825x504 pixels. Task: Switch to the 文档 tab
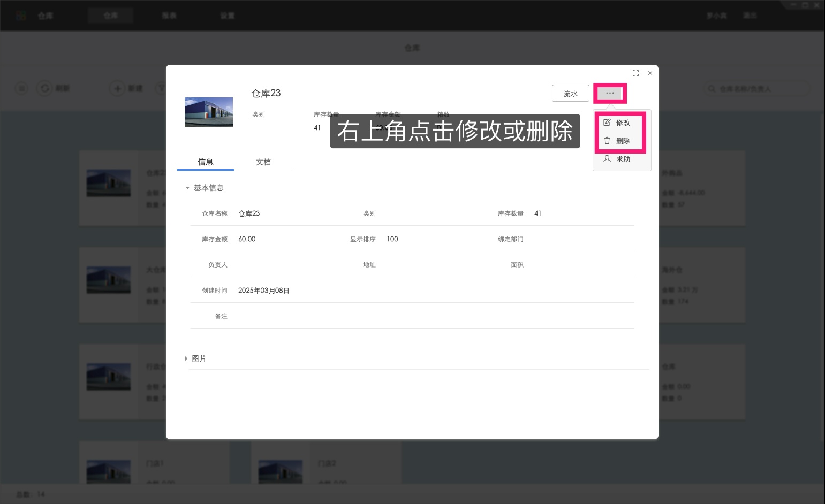pyautogui.click(x=263, y=162)
